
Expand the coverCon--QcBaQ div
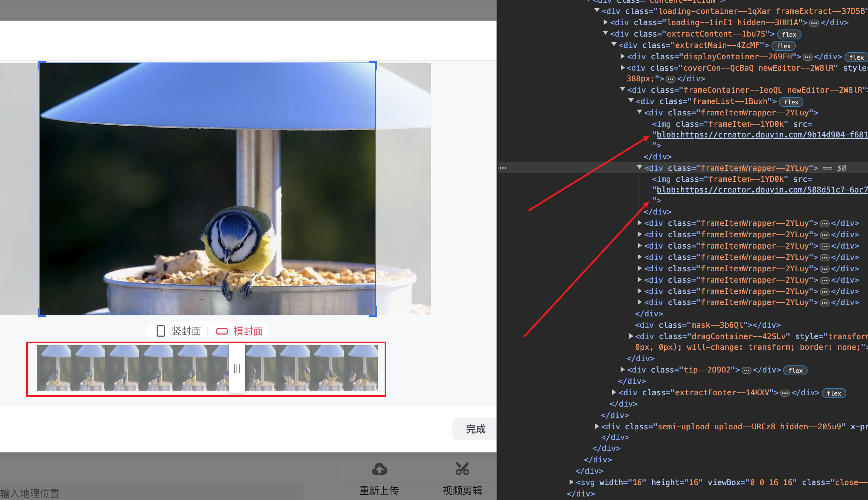coord(623,67)
